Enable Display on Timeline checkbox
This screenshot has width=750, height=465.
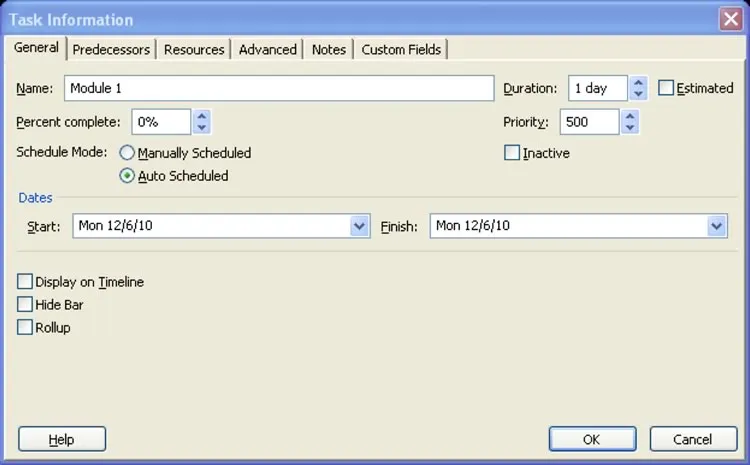pyautogui.click(x=25, y=281)
